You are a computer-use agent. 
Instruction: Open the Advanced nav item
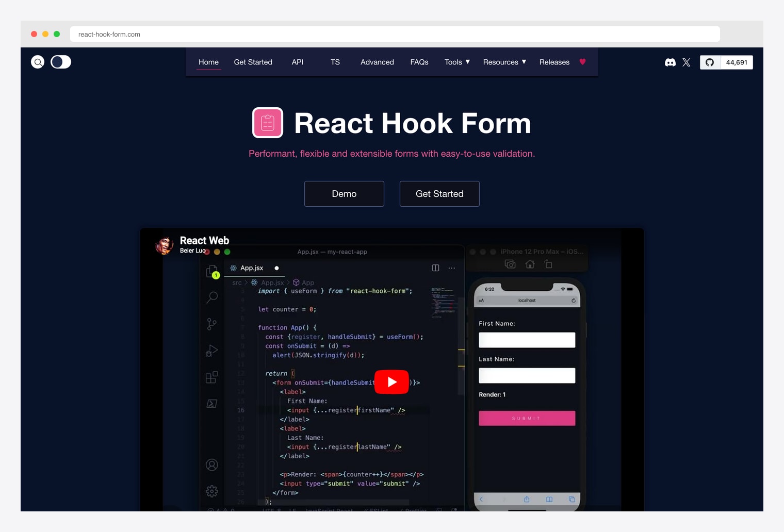click(377, 62)
